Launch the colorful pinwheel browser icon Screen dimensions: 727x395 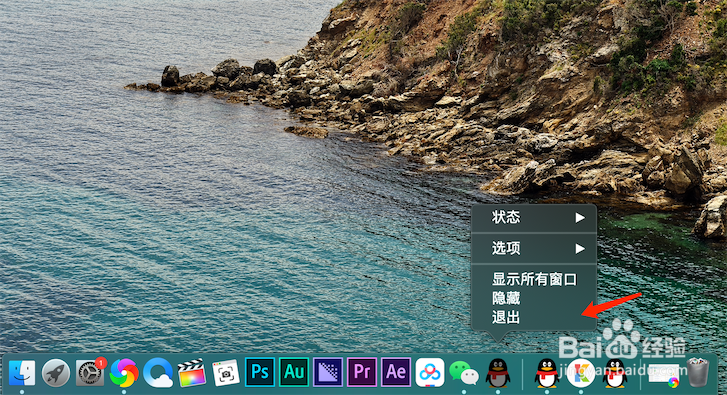tap(124, 372)
